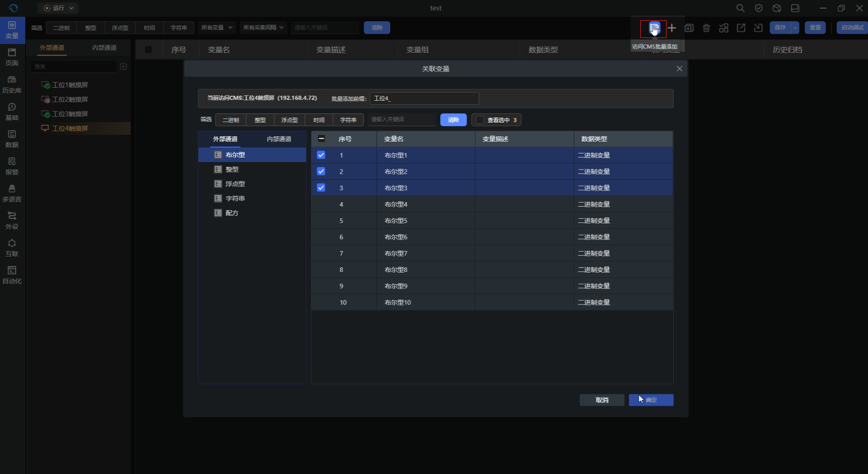This screenshot has height=474, width=868.
Task: Click the add channel plus icon beside search
Action: (123, 66)
